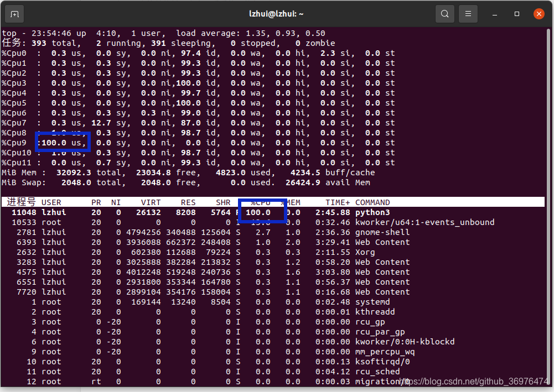
Task: Select the ksoftirqd/0 process row
Action: click(272, 362)
